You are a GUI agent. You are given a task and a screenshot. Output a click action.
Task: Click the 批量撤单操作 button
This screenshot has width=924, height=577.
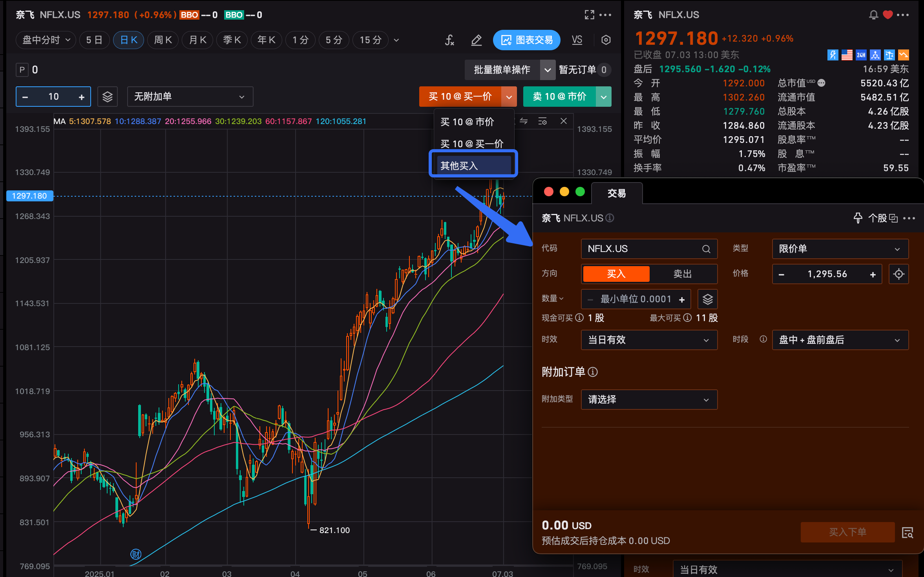coord(502,70)
